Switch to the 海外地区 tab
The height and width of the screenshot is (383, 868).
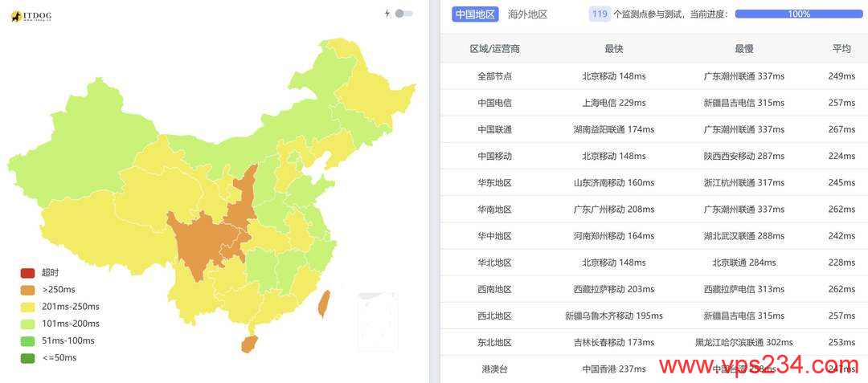click(527, 14)
